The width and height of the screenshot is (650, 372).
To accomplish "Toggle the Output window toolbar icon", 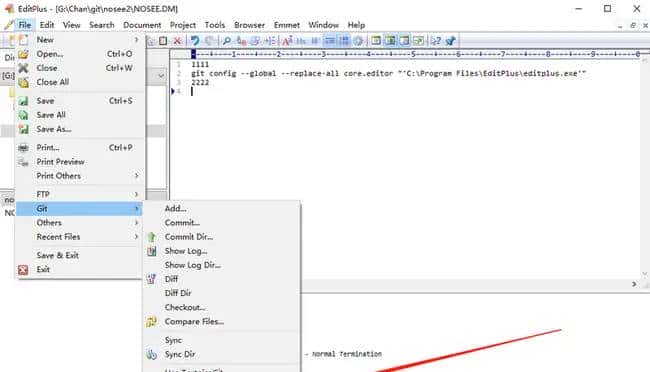I will [x=404, y=41].
